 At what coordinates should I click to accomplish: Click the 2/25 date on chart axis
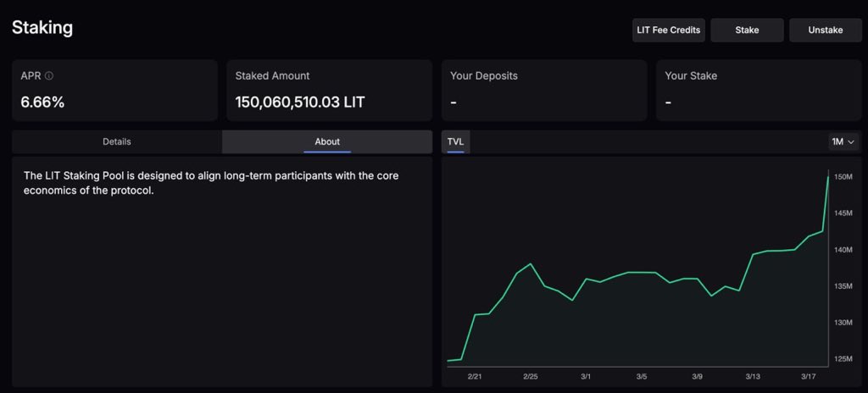tap(531, 376)
